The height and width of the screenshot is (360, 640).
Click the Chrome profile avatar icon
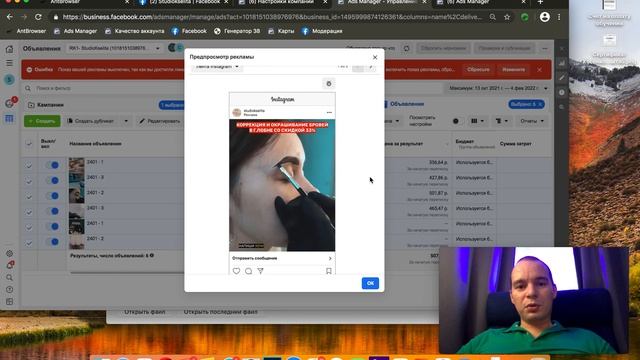point(544,17)
